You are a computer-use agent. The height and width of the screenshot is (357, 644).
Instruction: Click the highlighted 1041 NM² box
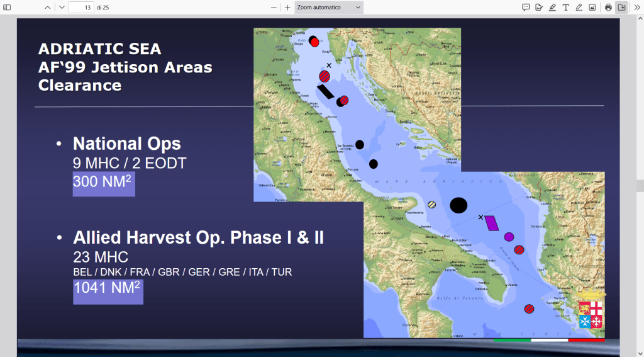point(108,291)
